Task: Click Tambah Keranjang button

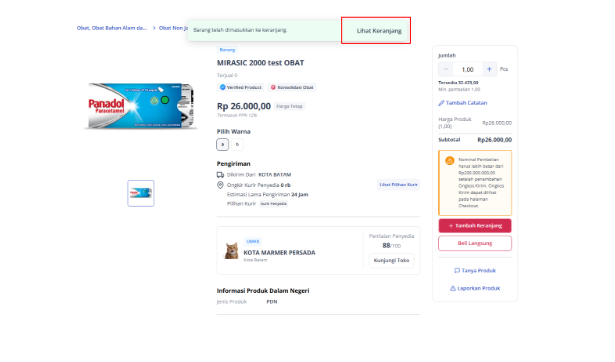Action: click(x=475, y=226)
